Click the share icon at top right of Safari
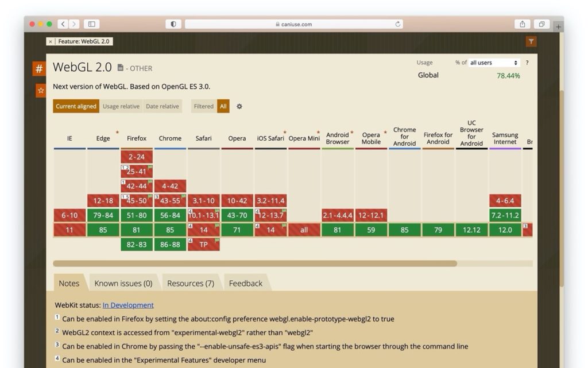This screenshot has height=368, width=588. tap(522, 24)
